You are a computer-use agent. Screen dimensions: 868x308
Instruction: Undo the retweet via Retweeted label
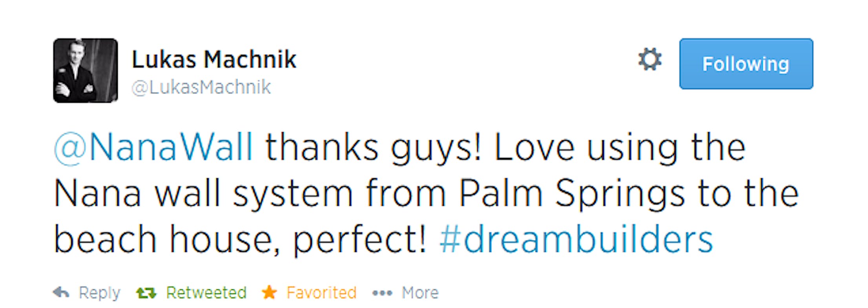[206, 293]
